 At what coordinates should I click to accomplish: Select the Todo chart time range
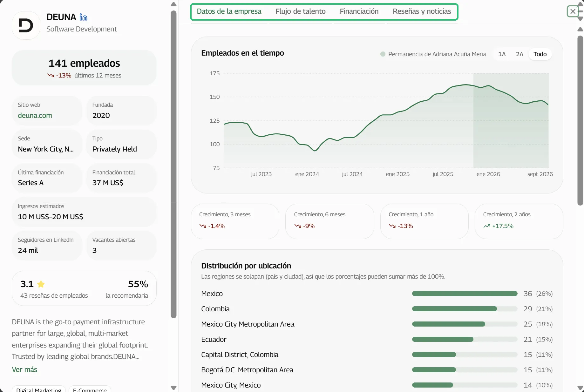[x=540, y=54]
